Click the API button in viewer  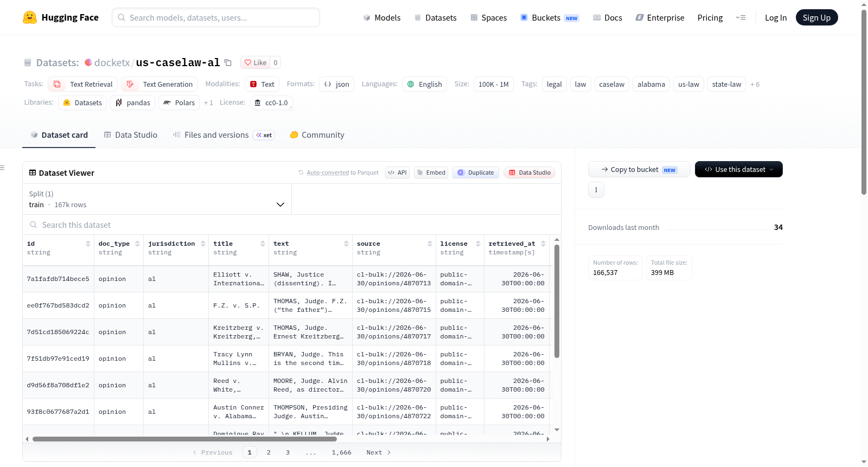pos(397,172)
